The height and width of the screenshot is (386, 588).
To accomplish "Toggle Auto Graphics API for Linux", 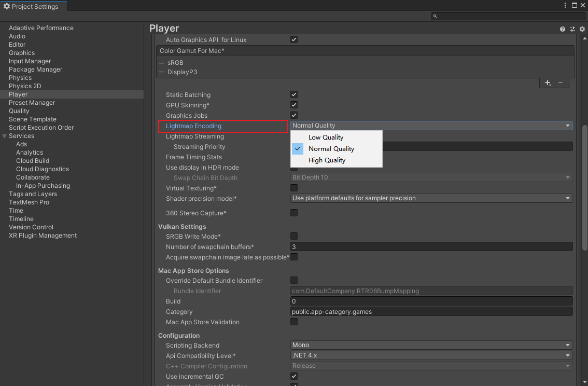I will [294, 39].
